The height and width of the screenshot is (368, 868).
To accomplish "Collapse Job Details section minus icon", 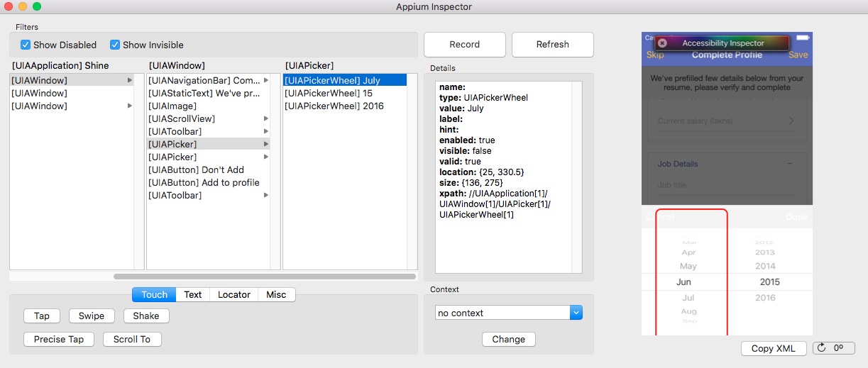I will (x=790, y=164).
